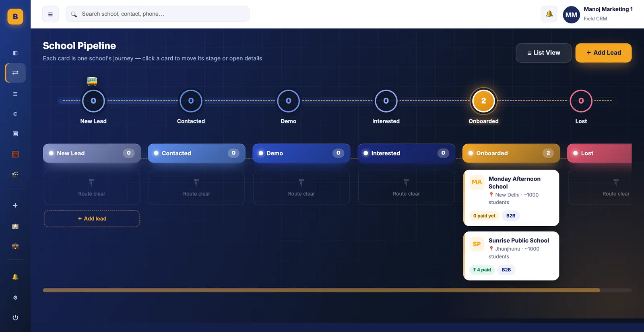Select the pipeline arrows icon in the sidebar
This screenshot has width=644, height=332.
pos(15,73)
